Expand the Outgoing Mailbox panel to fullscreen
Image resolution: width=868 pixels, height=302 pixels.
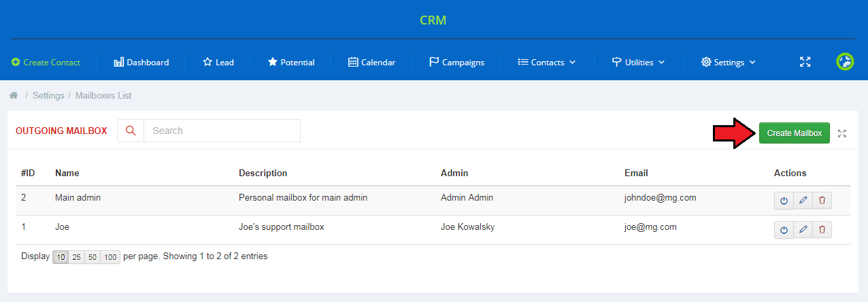[x=842, y=133]
